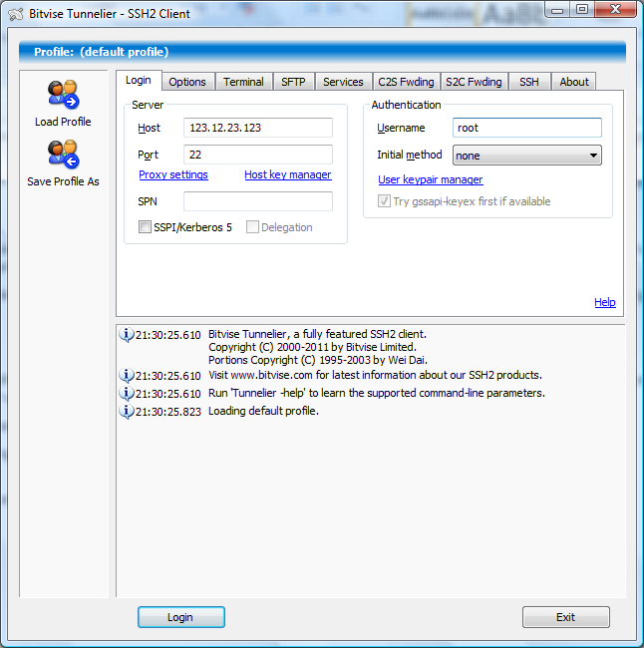The image size is (644, 648).
Task: Open the SFTP tab
Action: (x=293, y=82)
